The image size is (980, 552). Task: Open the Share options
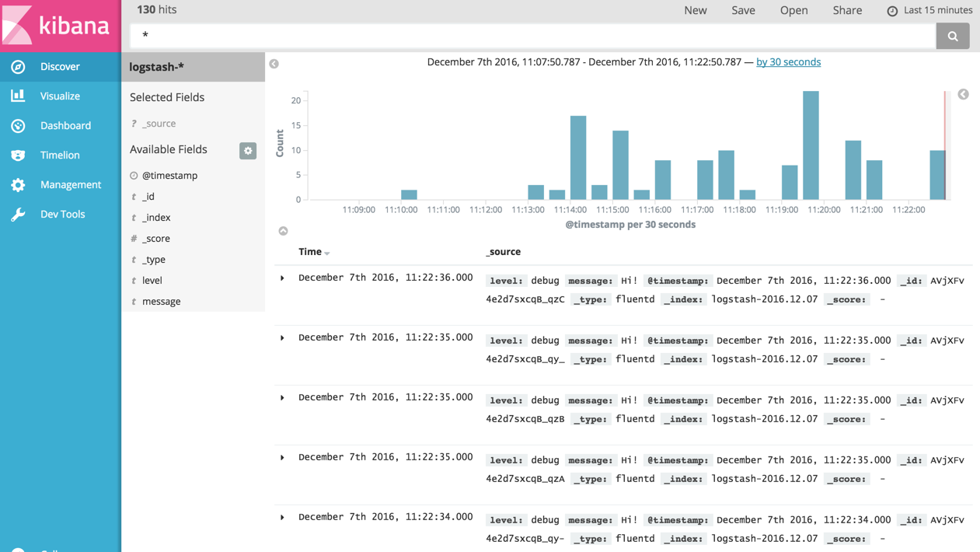847,10
